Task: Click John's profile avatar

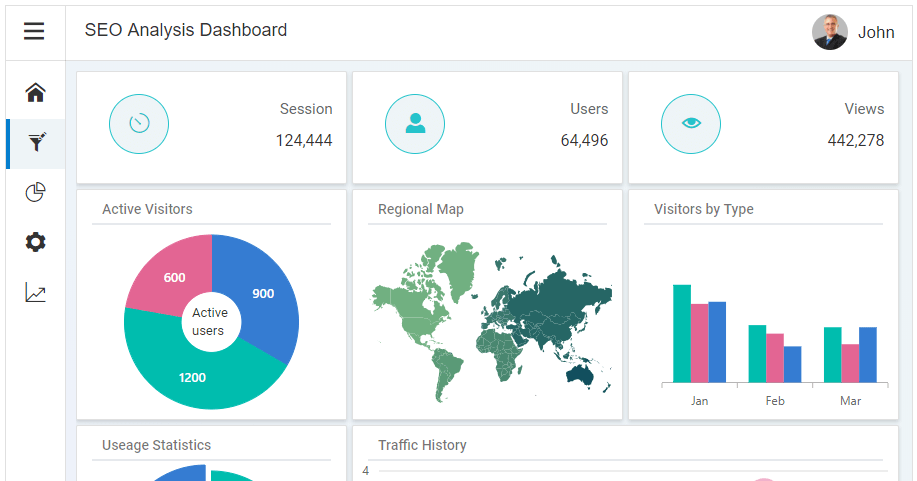Action: point(830,32)
